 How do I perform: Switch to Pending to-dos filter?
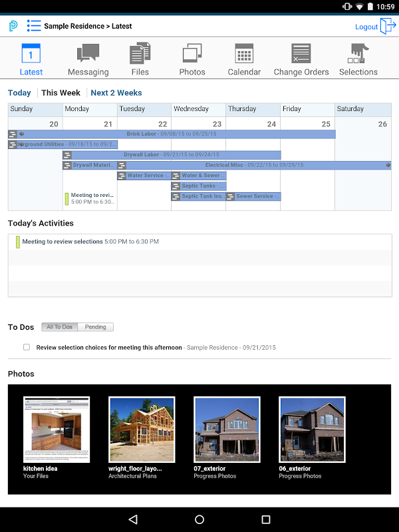coord(95,327)
